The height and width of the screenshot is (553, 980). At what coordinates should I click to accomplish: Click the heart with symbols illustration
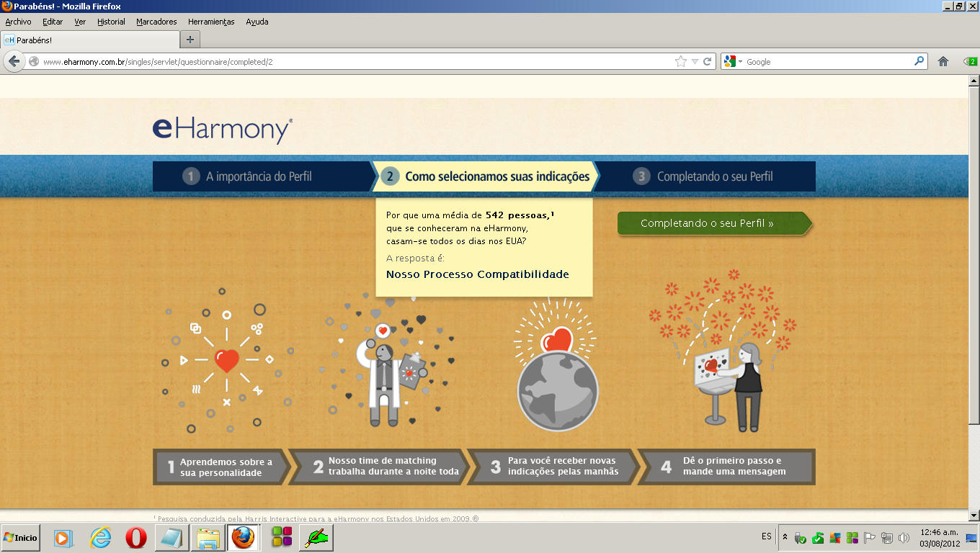[x=226, y=360]
